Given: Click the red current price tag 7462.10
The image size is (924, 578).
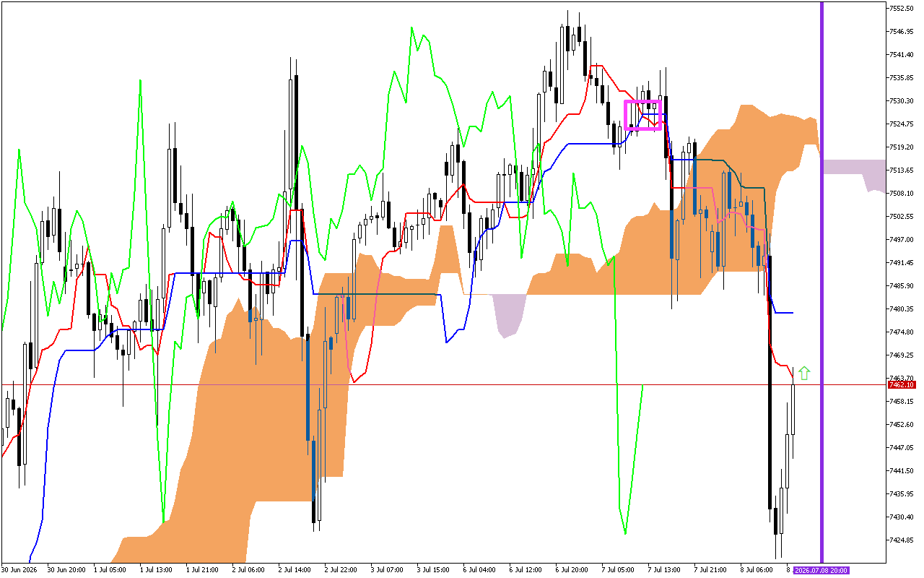Looking at the screenshot, I should click(901, 385).
